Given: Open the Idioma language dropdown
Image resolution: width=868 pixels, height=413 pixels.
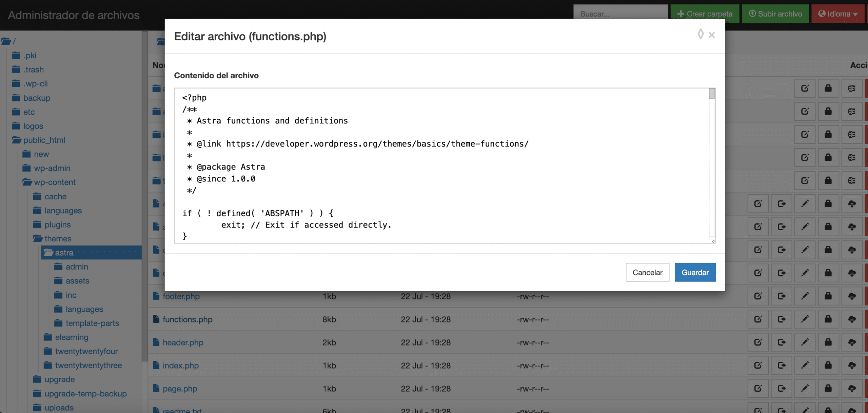Looking at the screenshot, I should (x=837, y=14).
